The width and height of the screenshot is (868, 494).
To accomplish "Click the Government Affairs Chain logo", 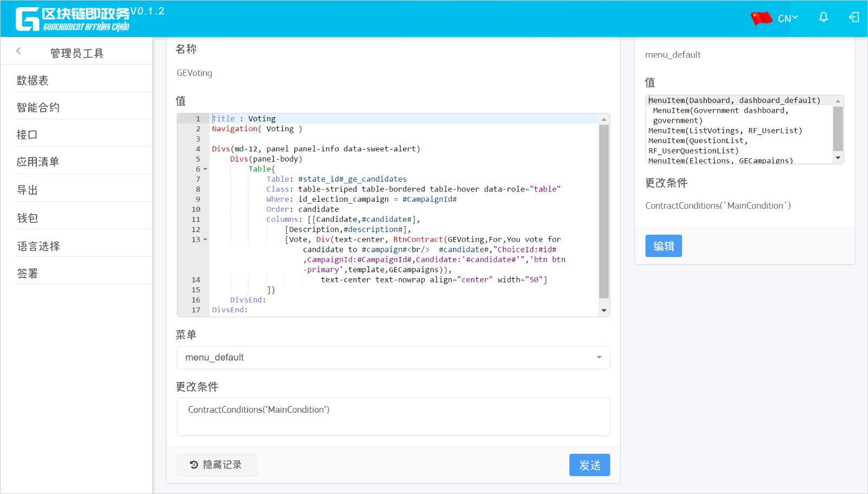I will pyautogui.click(x=73, y=19).
